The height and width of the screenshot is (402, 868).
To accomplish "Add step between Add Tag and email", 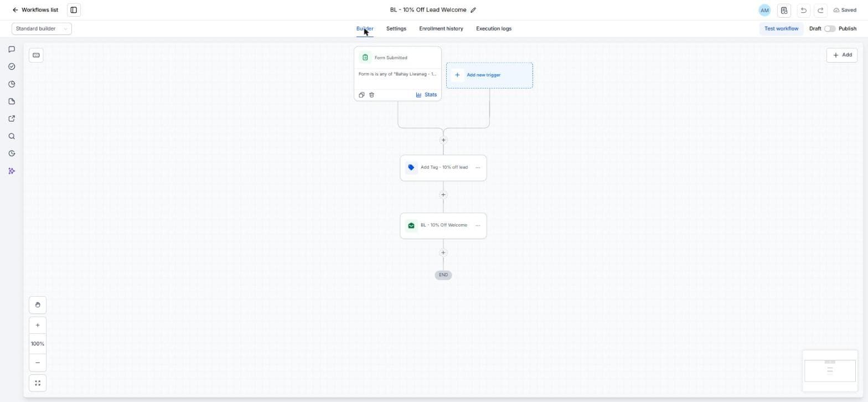I will 443,195.
